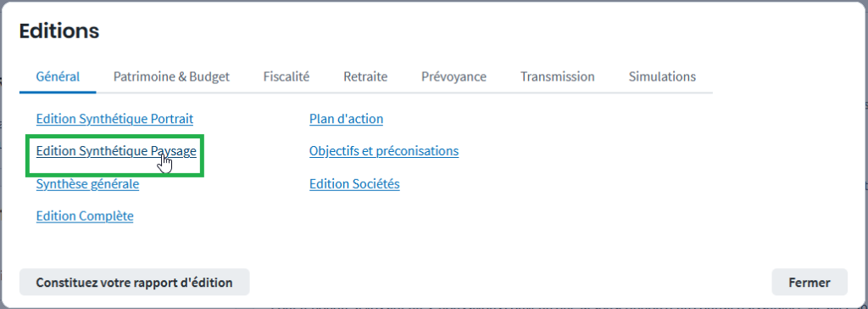868x309 pixels.
Task: Click the word Budget in the second tab
Action: (x=209, y=76)
